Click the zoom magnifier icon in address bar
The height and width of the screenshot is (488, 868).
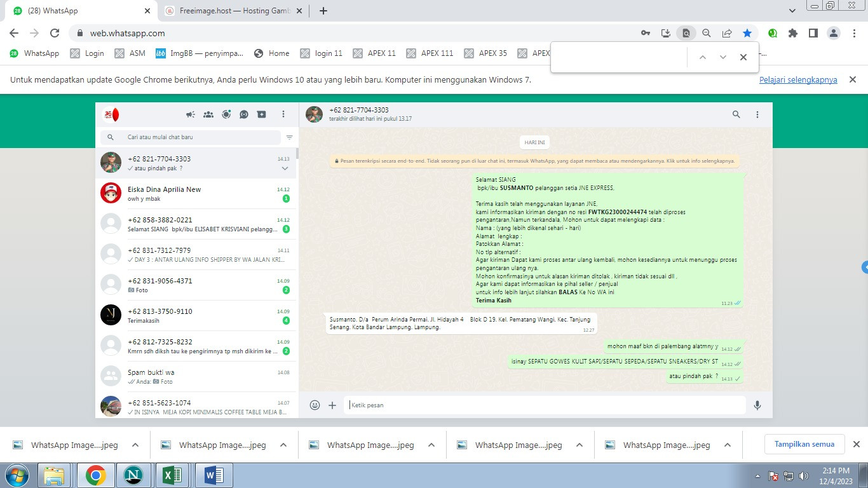(x=706, y=33)
